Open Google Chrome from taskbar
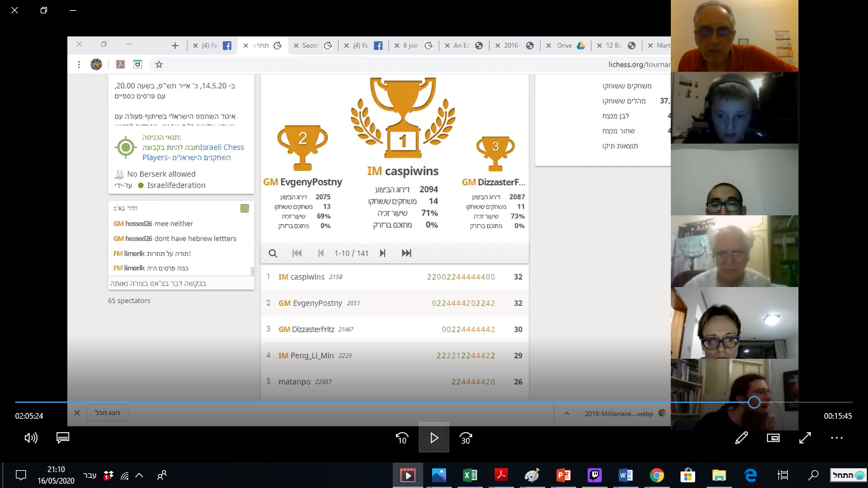Screen dimensions: 868x488 tap(656, 475)
